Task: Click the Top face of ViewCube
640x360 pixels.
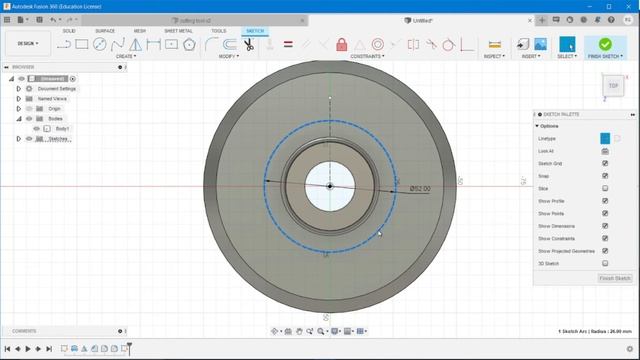Action: coord(613,86)
